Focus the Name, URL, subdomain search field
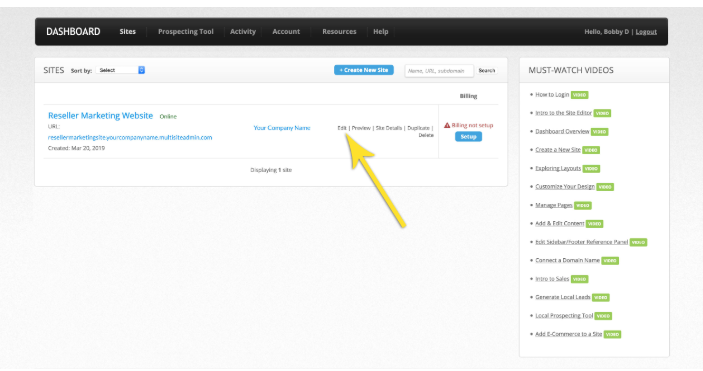Image resolution: width=703 pixels, height=371 pixels. pyautogui.click(x=439, y=70)
